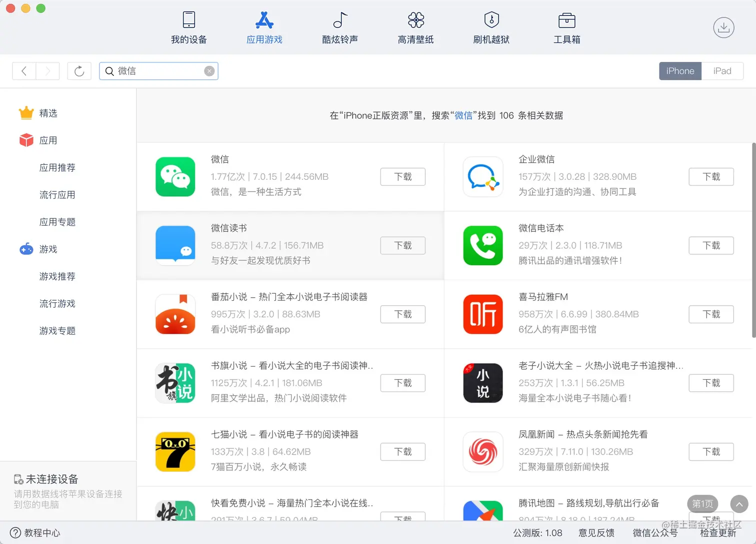Click the 凤凰新闻 app icon
The height and width of the screenshot is (544, 756).
(x=482, y=452)
